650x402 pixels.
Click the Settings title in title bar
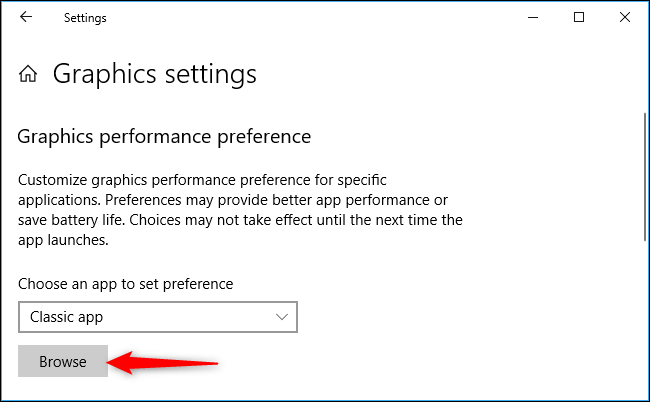(x=85, y=18)
